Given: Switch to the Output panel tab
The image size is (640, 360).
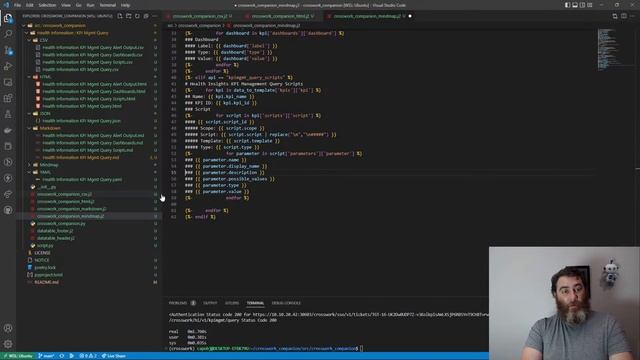Looking at the screenshot, I should pos(210,303).
